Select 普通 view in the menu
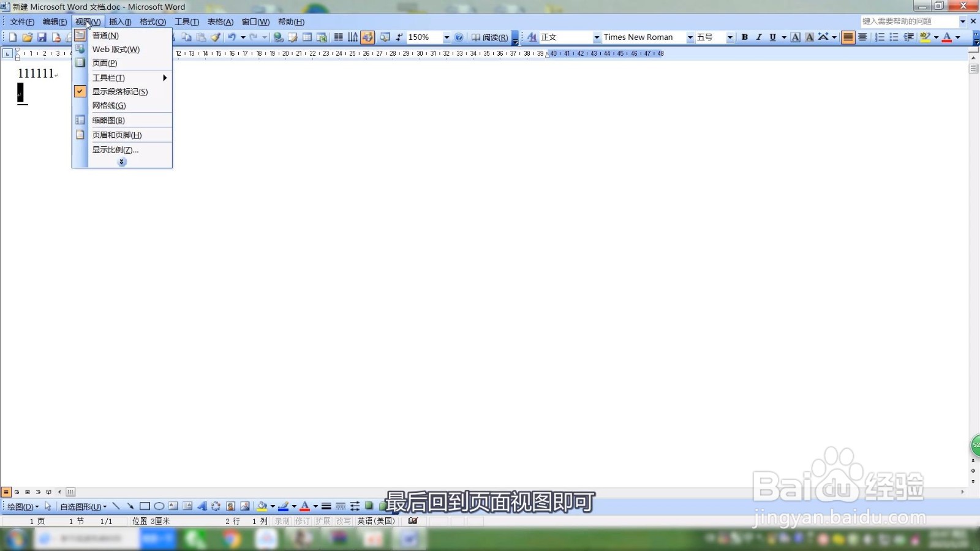Image resolution: width=980 pixels, height=551 pixels. pos(122,36)
